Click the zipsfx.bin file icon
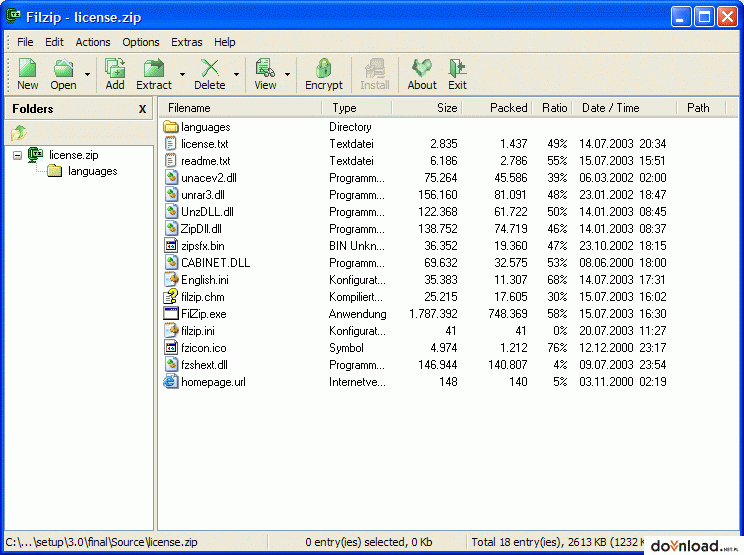 click(x=171, y=246)
